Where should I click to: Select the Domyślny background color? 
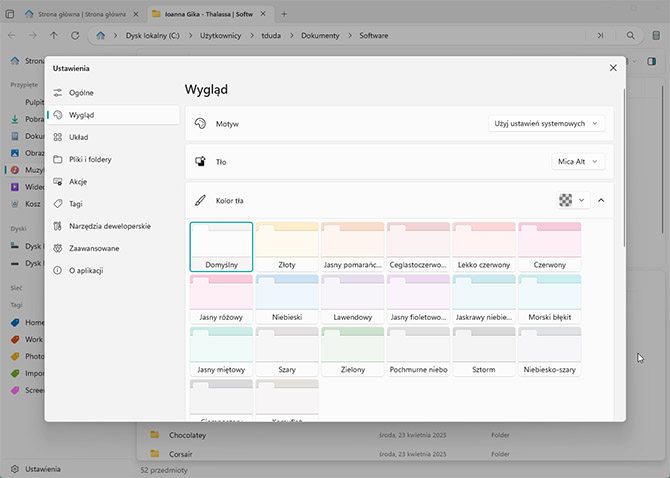pyautogui.click(x=221, y=247)
